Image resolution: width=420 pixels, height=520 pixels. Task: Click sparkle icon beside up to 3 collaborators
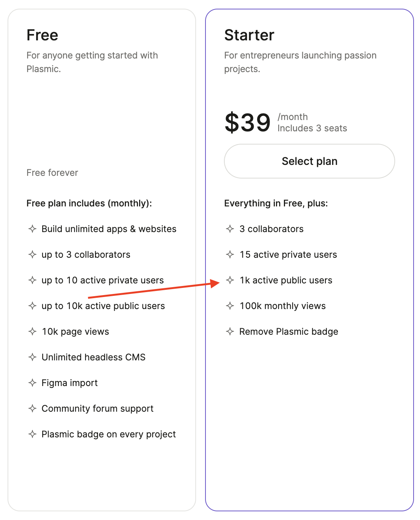32,254
